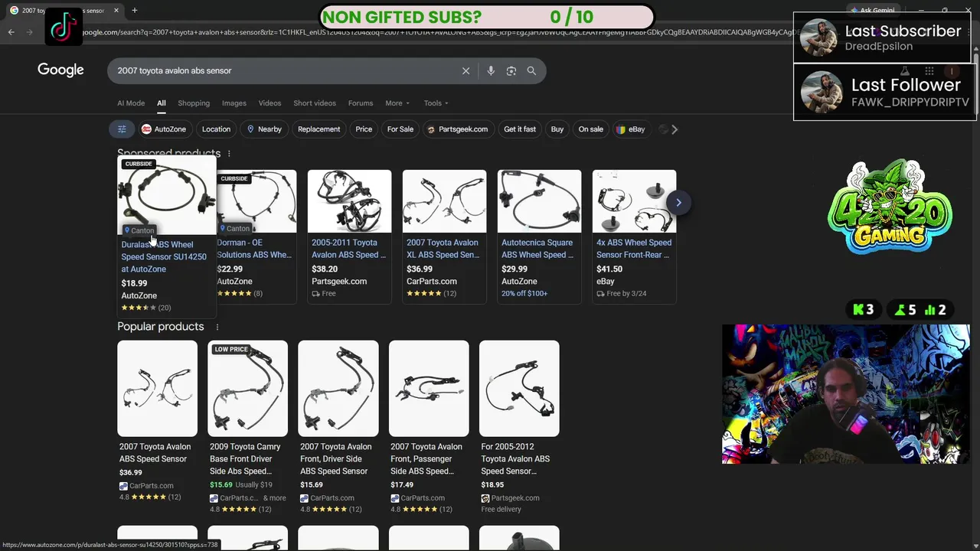Open the 420 Gaming logo overlay
980x551 pixels.
pos(890,207)
